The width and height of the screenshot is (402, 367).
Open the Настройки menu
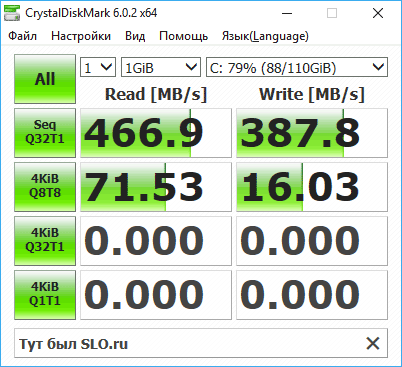81,36
